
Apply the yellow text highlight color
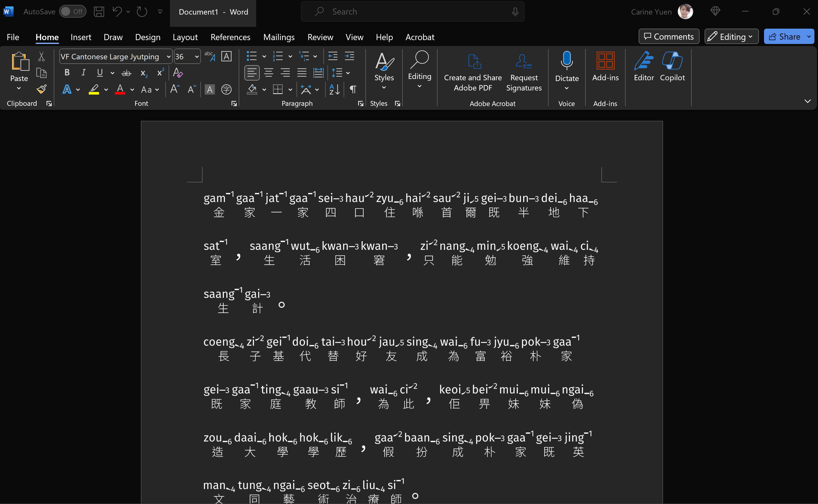tap(94, 89)
